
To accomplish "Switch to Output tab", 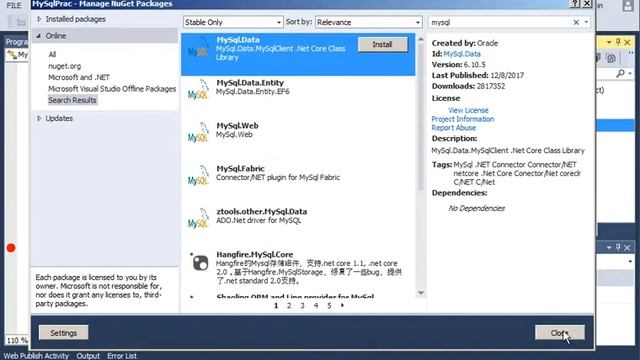I will click(x=88, y=356).
